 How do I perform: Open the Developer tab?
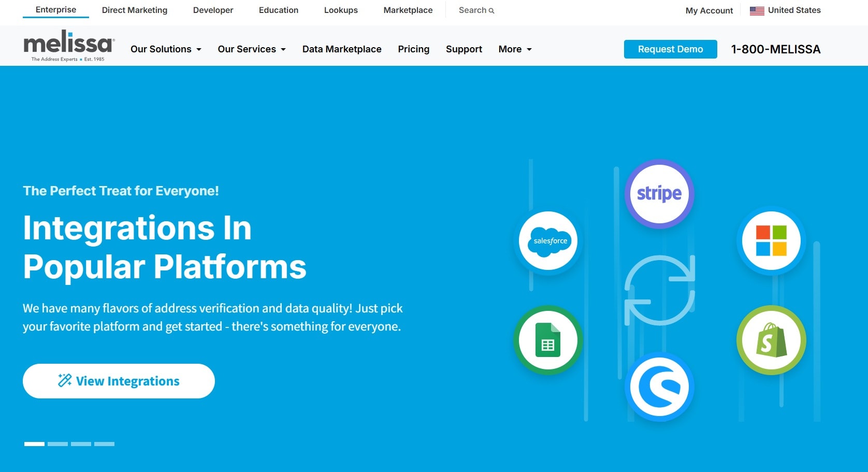click(213, 10)
